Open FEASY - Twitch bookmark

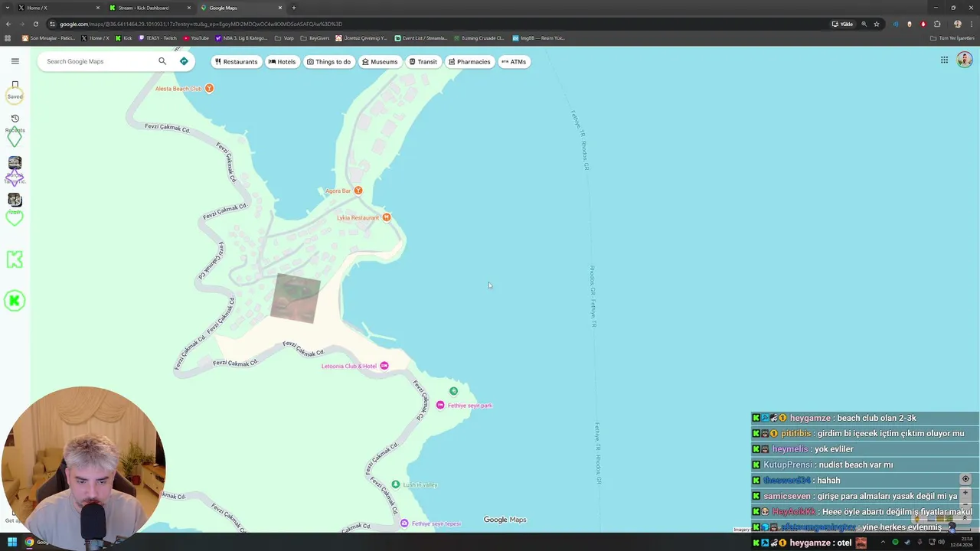point(158,37)
